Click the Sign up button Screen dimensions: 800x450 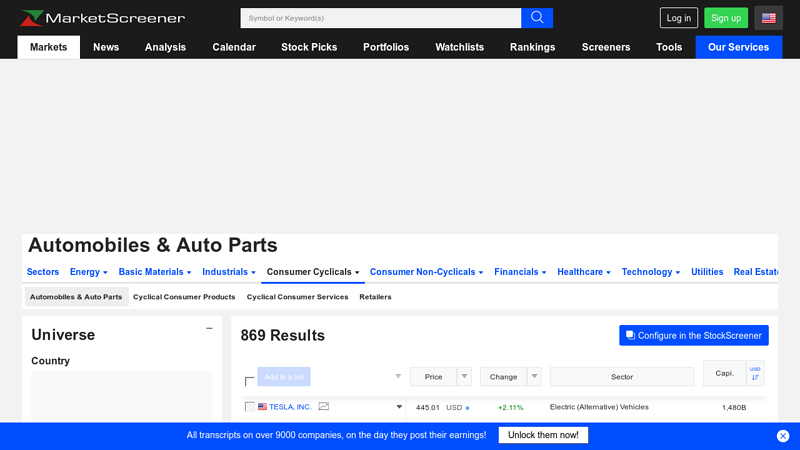coord(726,18)
